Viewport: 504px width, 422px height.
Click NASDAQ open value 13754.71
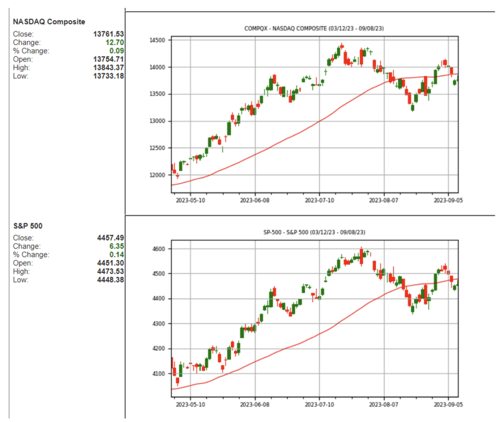pyautogui.click(x=109, y=59)
